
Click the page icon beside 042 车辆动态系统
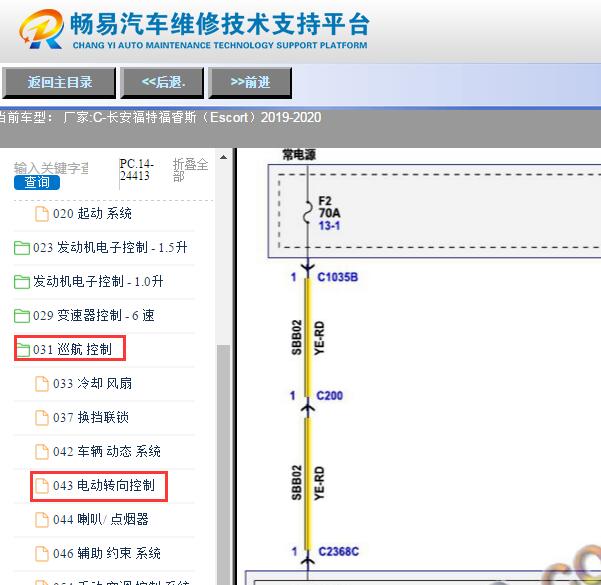[x=42, y=452]
